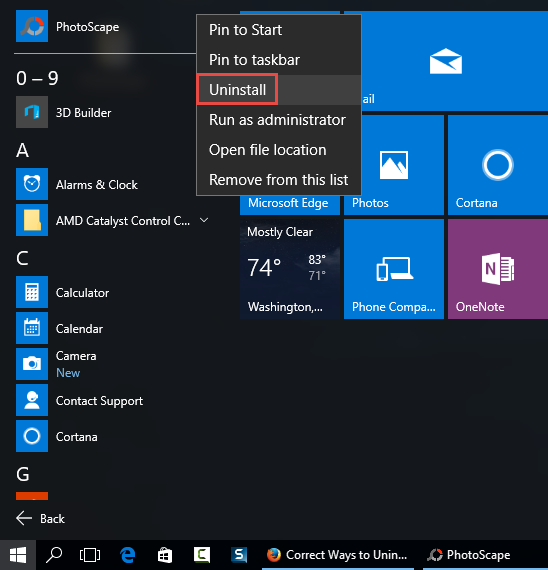The height and width of the screenshot is (570, 548).
Task: Click the 'Calendar' label
Action: coord(79,329)
